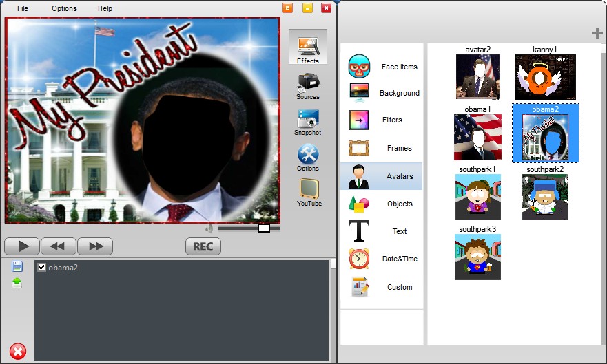607x364 pixels.
Task: Click the effects list scrollbar
Action: coord(333,311)
